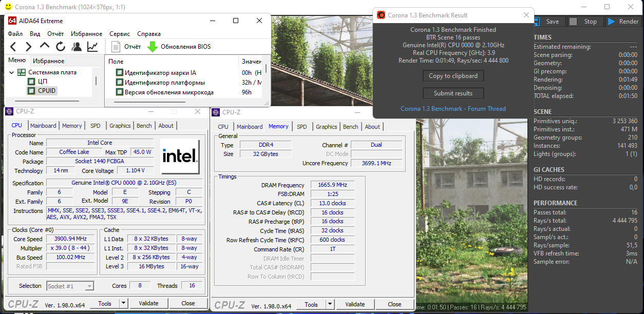Open Bench tab in CPU-Z processor window
The height and width of the screenshot is (314, 644).
(x=144, y=126)
